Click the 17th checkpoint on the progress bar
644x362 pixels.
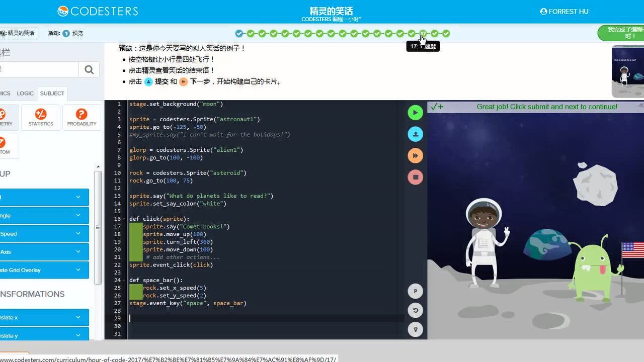(422, 33)
